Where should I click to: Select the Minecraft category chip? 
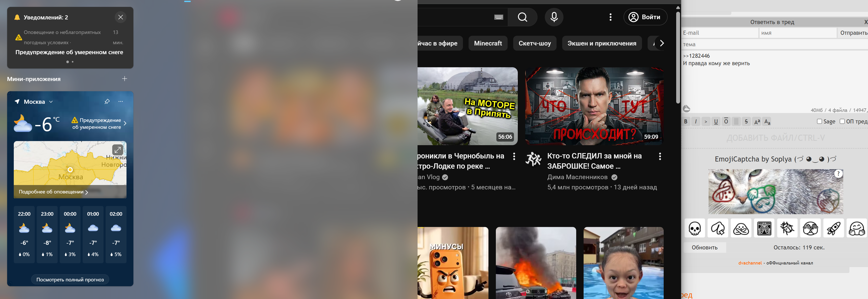click(488, 43)
